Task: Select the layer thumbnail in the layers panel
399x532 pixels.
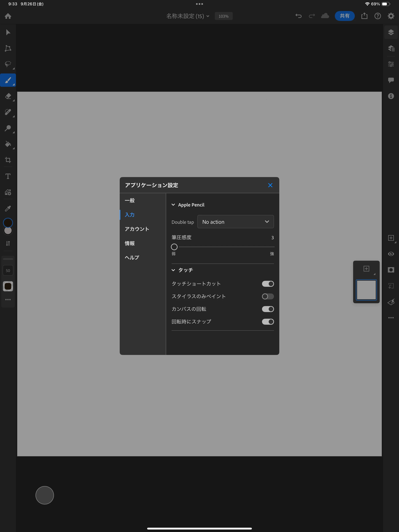Action: 366,290
